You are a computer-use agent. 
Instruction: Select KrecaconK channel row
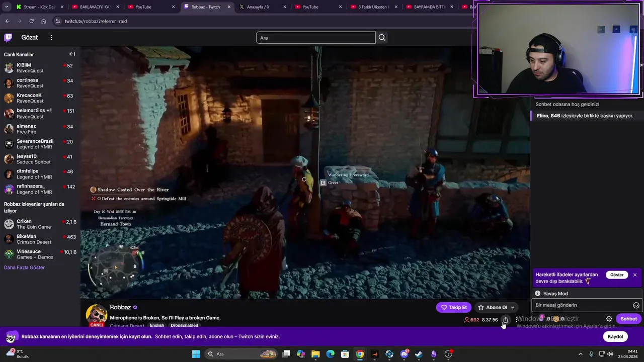point(40,98)
